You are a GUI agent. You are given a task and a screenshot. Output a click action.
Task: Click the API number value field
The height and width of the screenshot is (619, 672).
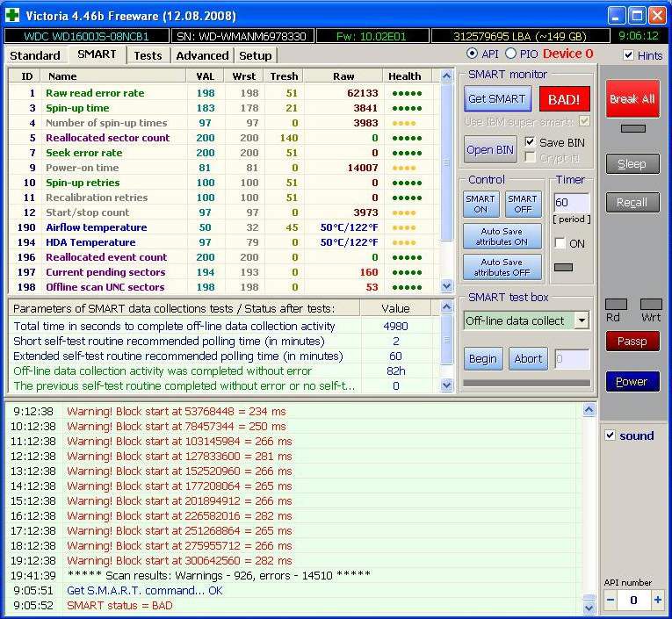634,601
